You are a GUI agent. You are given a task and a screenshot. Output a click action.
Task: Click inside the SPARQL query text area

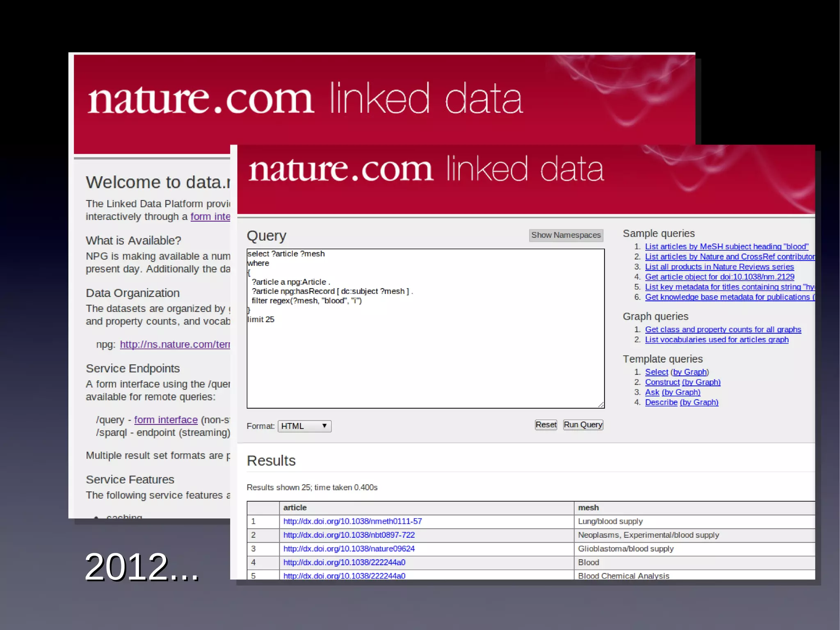(425, 361)
